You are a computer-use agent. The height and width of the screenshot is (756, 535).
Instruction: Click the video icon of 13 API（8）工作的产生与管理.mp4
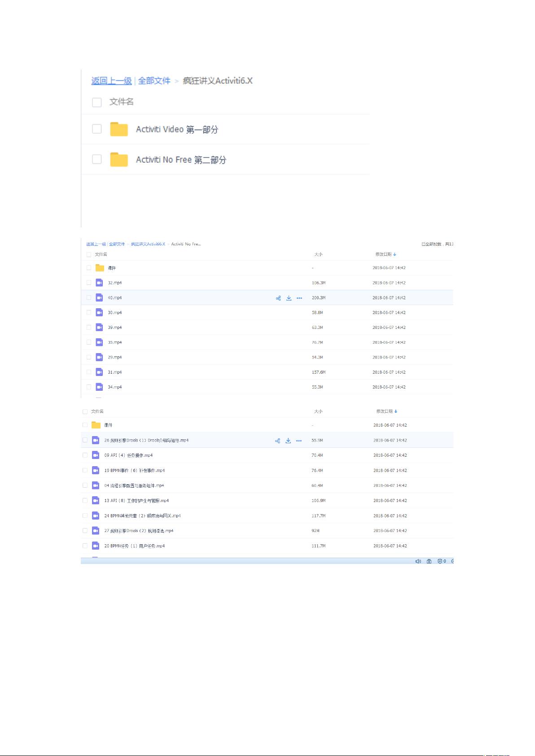(96, 501)
